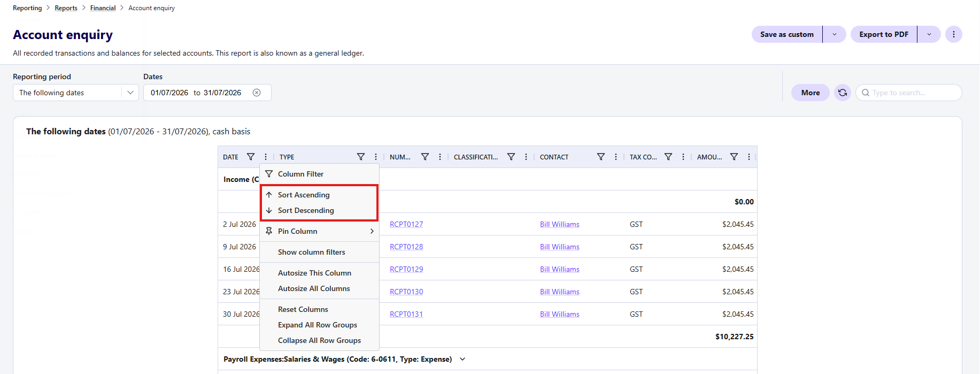The height and width of the screenshot is (374, 980).
Task: Select Expand All Row Groups
Action: point(320,325)
